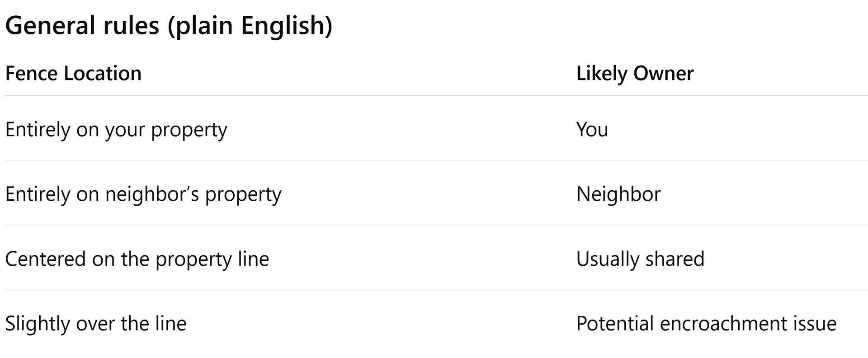Click the word 'Fence' in the header row
The width and height of the screenshot is (868, 358).
31,74
